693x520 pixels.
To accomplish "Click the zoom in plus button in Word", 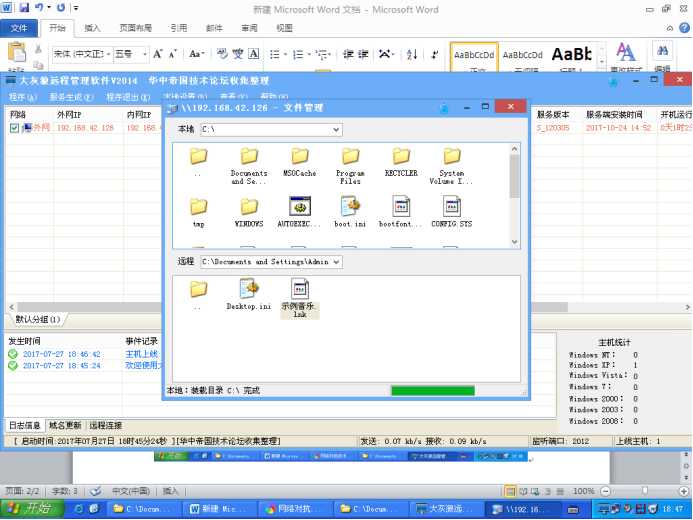I will [683, 491].
